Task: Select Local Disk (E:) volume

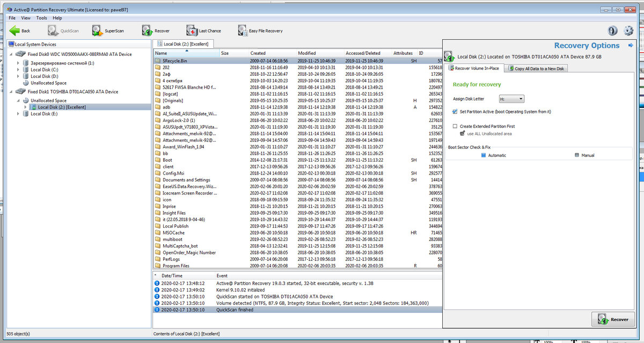Action: pyautogui.click(x=44, y=114)
